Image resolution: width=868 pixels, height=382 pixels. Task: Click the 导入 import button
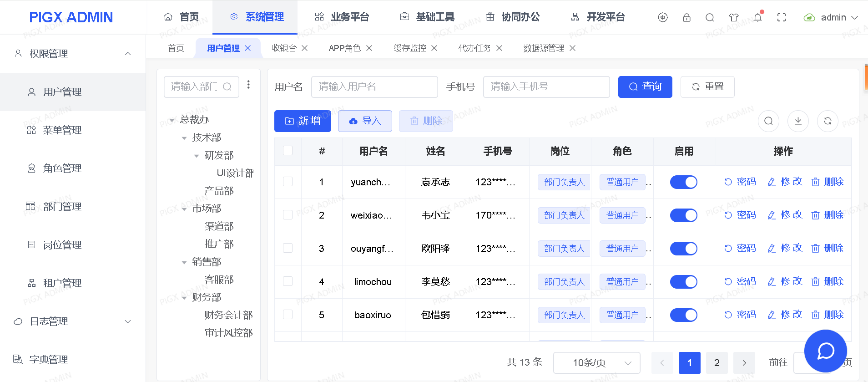click(365, 121)
